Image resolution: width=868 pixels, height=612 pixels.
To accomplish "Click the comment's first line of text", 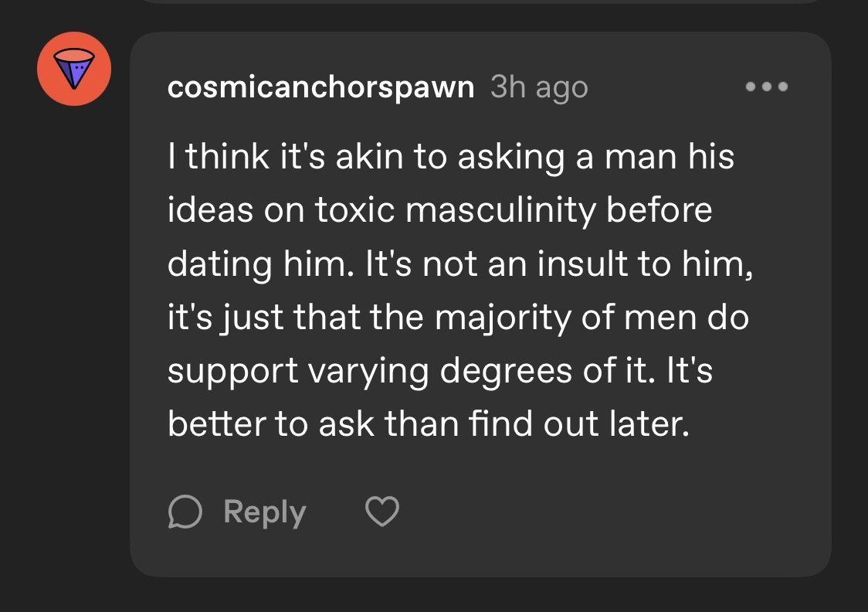I will pyautogui.click(x=450, y=157).
